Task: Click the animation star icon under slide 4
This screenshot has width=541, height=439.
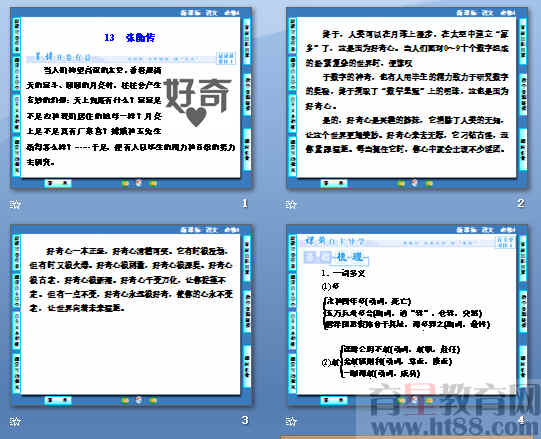Action: point(291,421)
